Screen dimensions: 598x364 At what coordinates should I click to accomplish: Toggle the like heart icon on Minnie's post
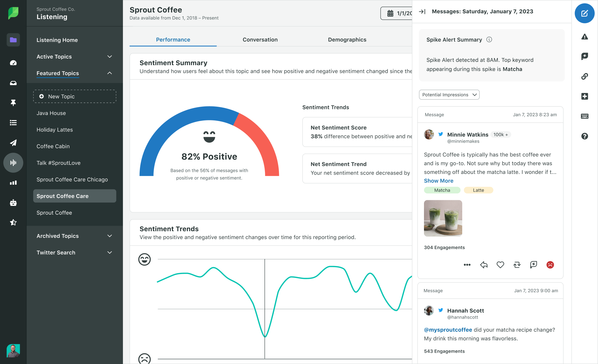pyautogui.click(x=500, y=264)
